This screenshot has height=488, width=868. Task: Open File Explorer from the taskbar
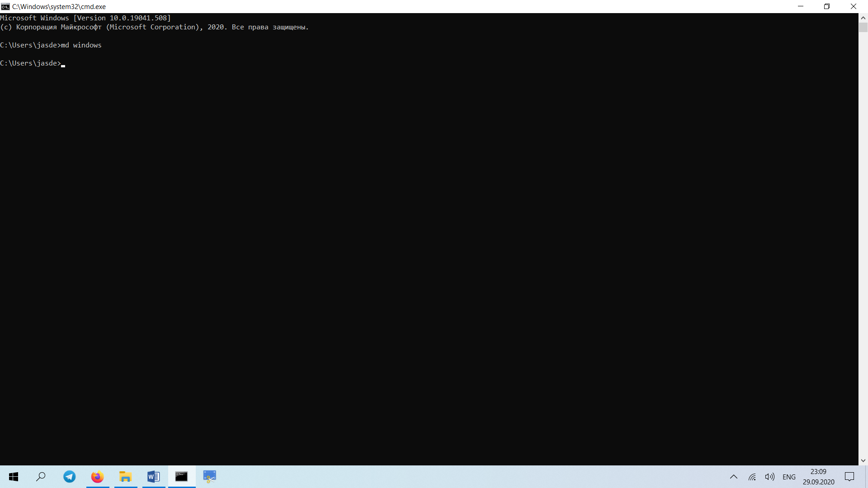coord(125,477)
